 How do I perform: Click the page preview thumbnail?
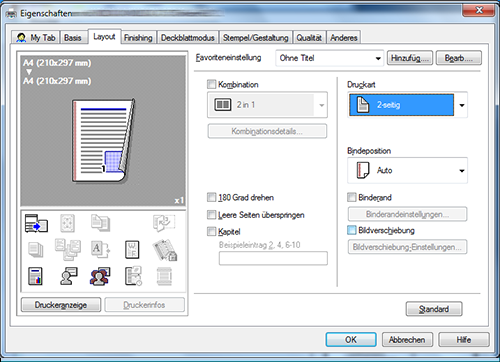104,140
